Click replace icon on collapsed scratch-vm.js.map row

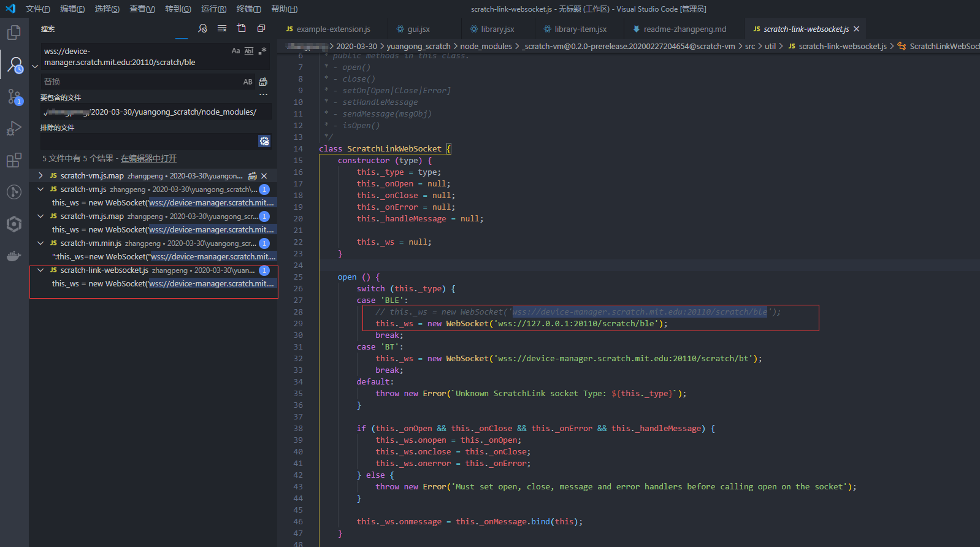click(x=253, y=176)
